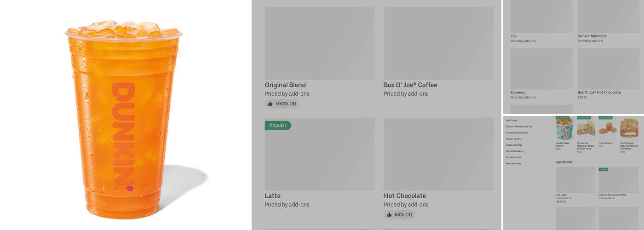The image size is (644, 230).
Task: Open the Sandwiches & Wraps category
Action: pos(517,132)
